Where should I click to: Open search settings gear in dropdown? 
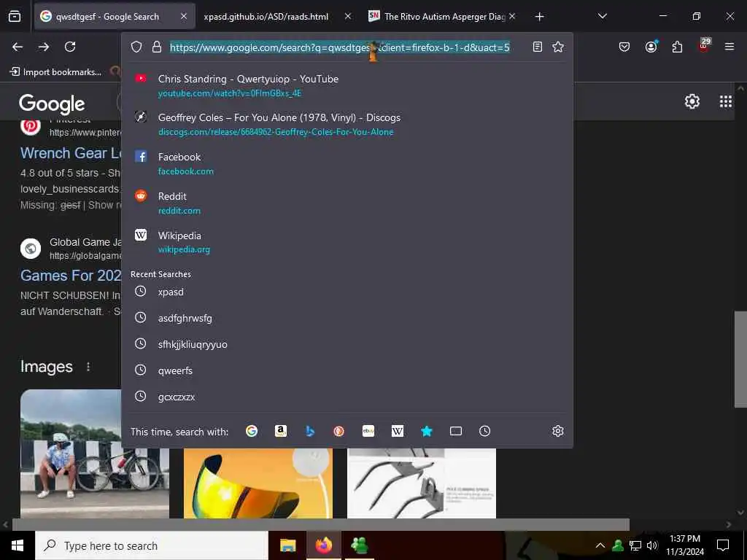point(558,431)
